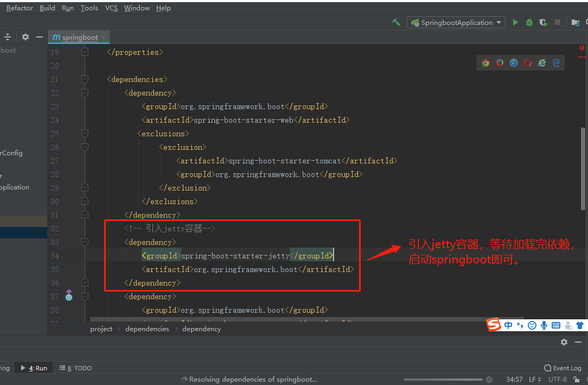Open preview in Edge browser icon
The width and height of the screenshot is (588, 385).
(x=556, y=63)
